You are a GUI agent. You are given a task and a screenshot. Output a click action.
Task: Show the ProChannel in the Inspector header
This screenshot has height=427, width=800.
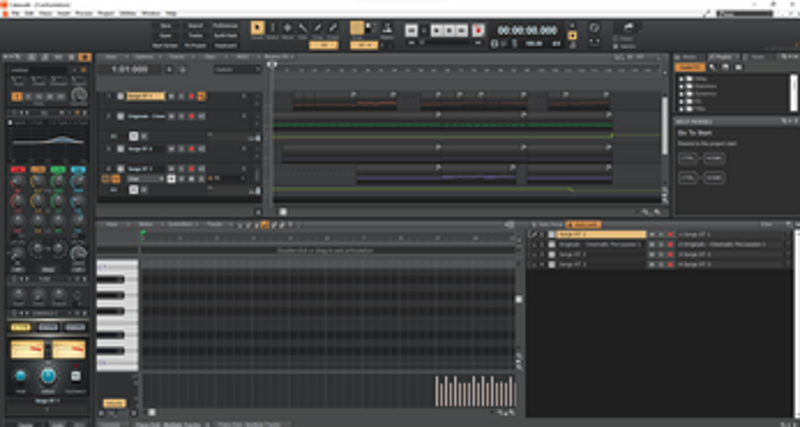[x=85, y=57]
